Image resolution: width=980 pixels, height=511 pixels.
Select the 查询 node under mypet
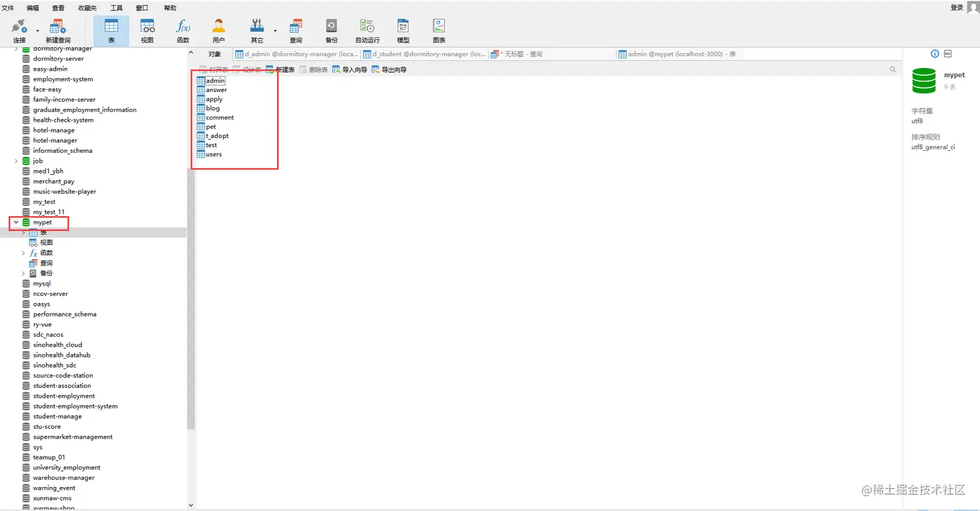pos(41,263)
